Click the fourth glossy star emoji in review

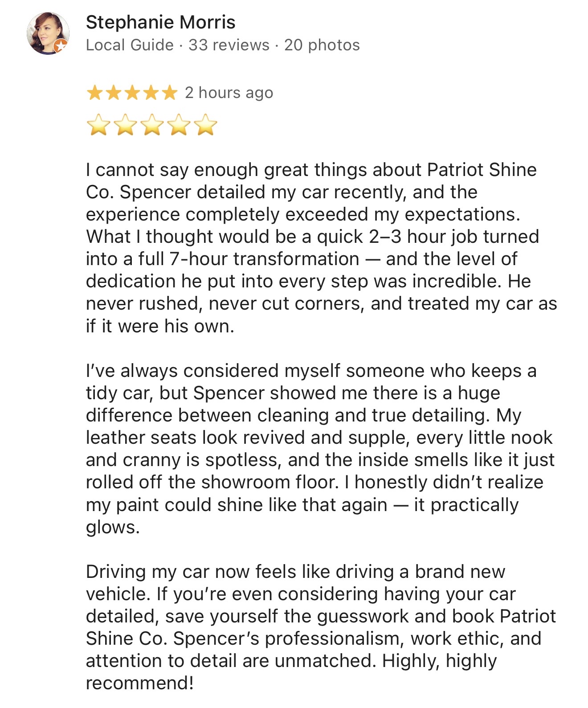179,125
